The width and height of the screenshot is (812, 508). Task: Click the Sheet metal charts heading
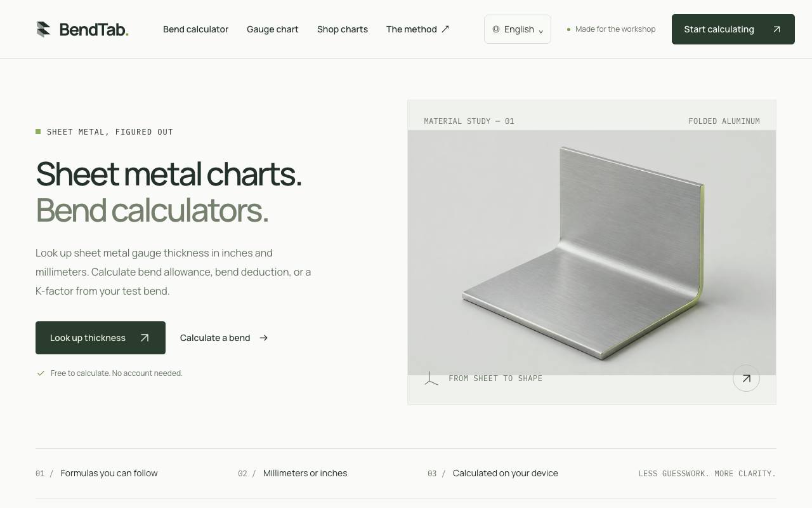(x=169, y=174)
